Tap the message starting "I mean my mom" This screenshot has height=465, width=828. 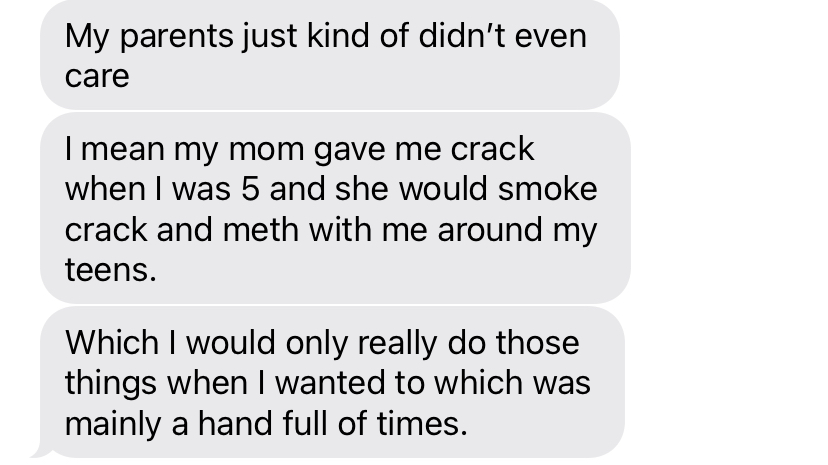335,208
